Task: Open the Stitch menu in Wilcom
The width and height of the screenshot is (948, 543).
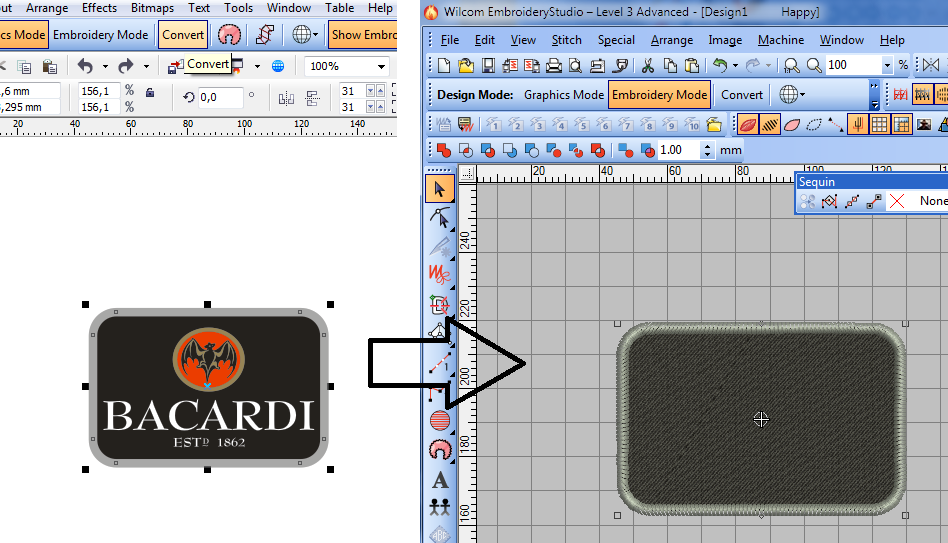Action: pyautogui.click(x=567, y=40)
